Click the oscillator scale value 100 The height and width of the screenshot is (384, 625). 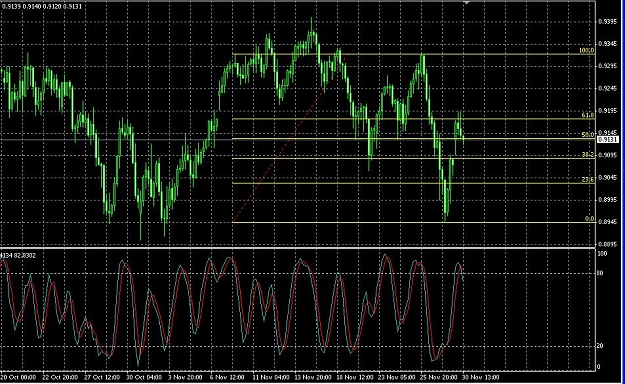(603, 254)
